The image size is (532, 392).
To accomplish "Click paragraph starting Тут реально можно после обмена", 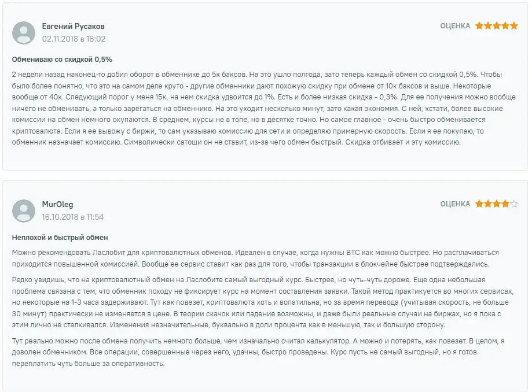I will click(x=258, y=352).
